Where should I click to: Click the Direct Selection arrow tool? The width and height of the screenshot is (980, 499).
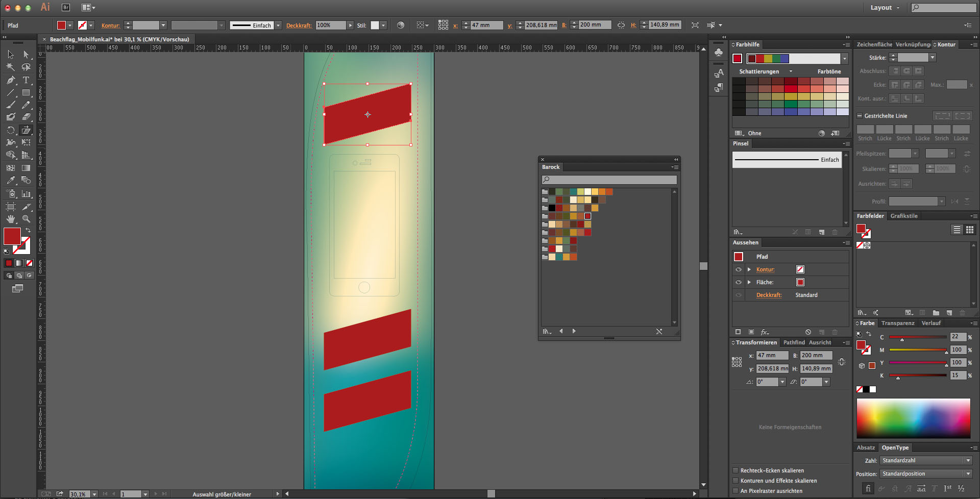[26, 55]
